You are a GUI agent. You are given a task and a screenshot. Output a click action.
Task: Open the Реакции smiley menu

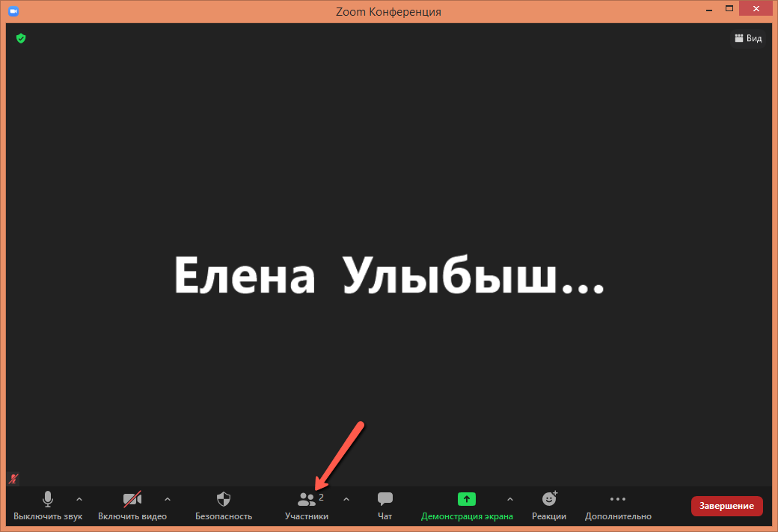549,506
